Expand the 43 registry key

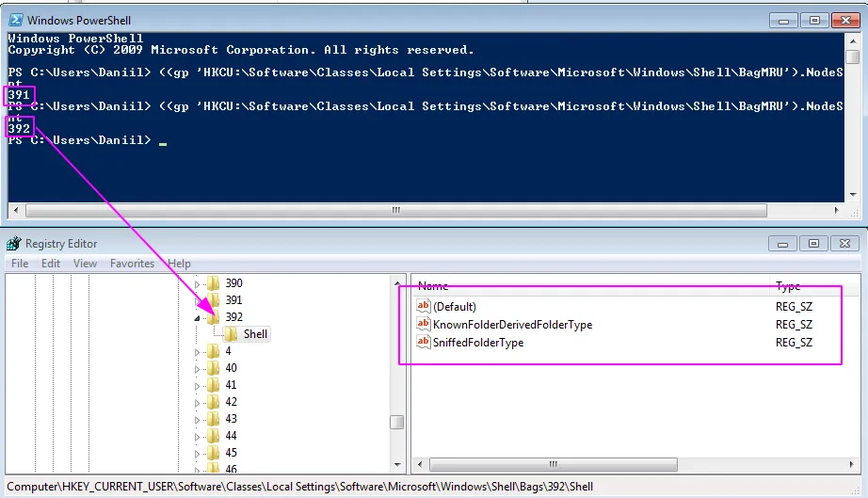tap(197, 420)
